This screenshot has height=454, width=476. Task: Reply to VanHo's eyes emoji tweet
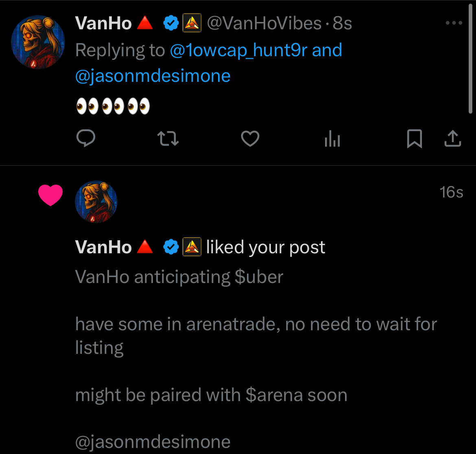(86, 139)
